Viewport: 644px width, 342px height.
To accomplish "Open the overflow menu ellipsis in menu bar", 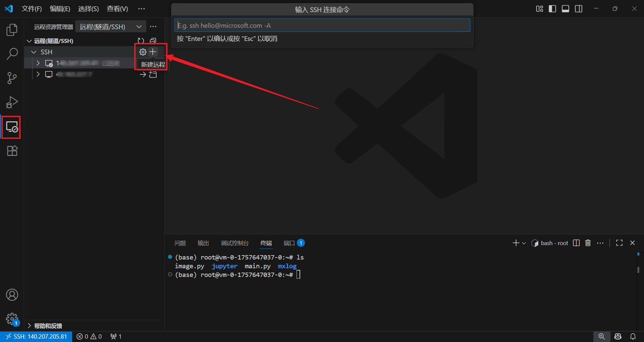I will coord(141,9).
